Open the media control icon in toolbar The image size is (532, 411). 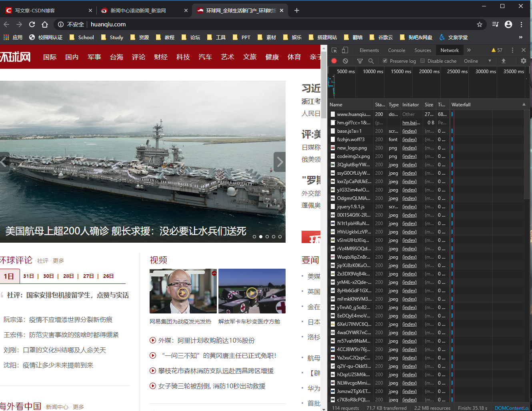[495, 24]
